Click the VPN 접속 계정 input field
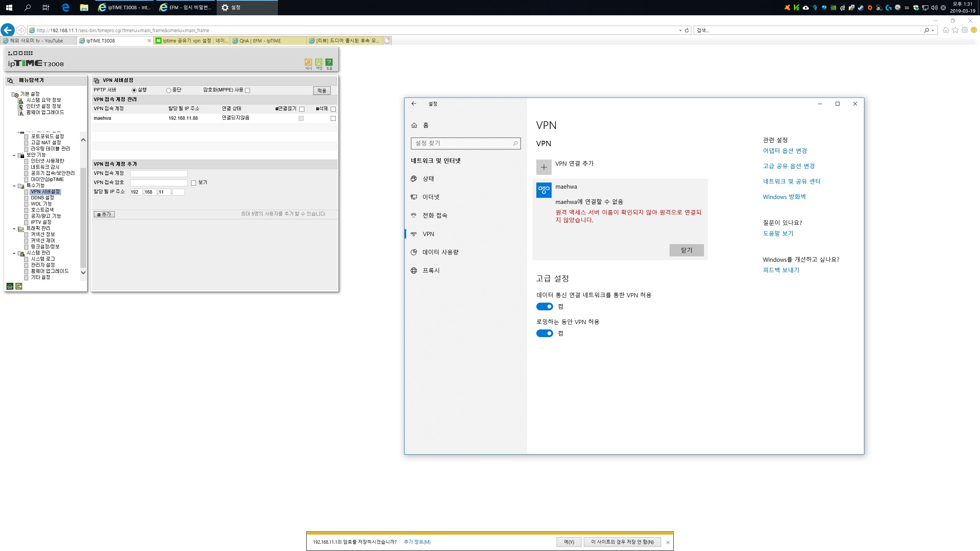The height and width of the screenshot is (551, 980). [x=158, y=173]
